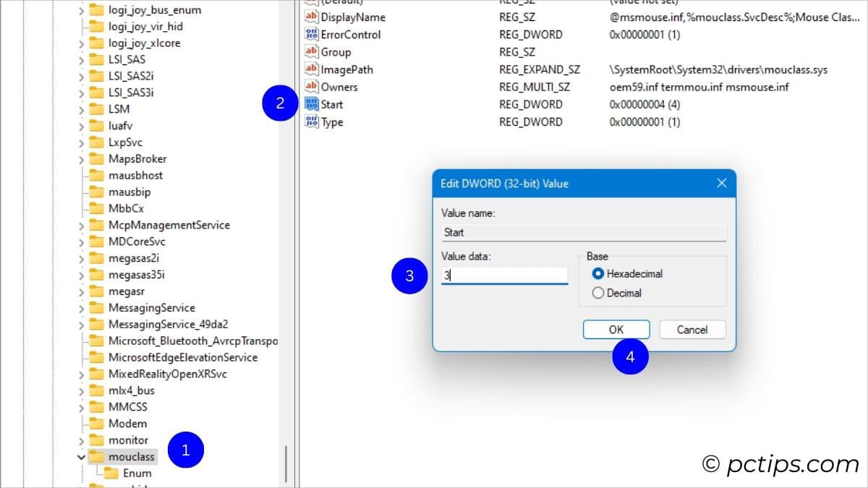The height and width of the screenshot is (488, 868).
Task: Select the Hexadecimal base option
Action: click(598, 274)
